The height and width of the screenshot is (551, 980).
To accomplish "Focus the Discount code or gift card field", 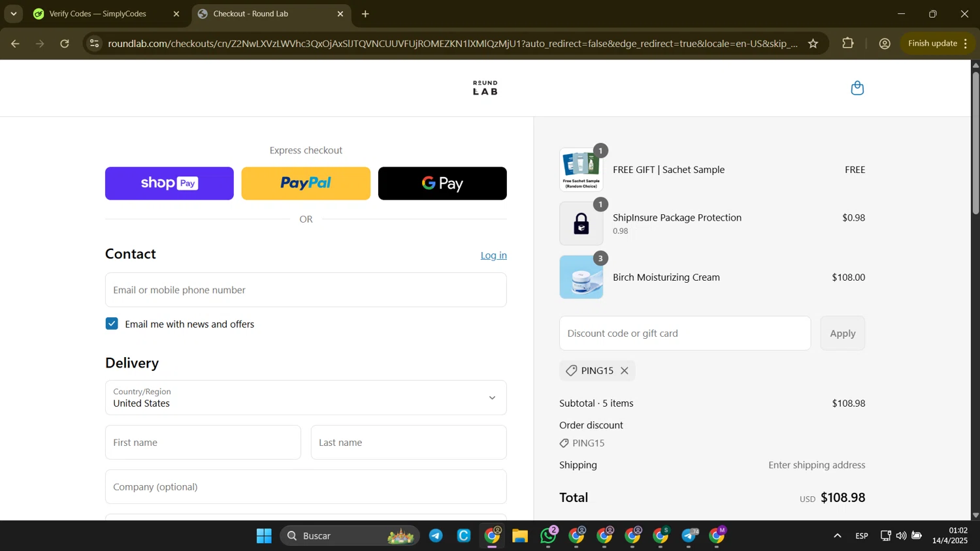I will click(x=685, y=334).
